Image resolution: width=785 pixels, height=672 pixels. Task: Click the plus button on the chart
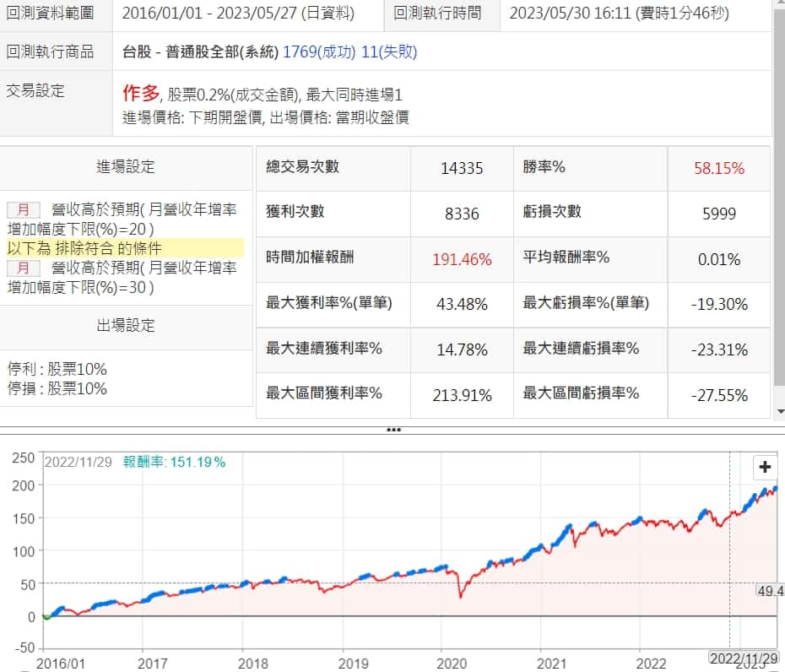pos(765,467)
